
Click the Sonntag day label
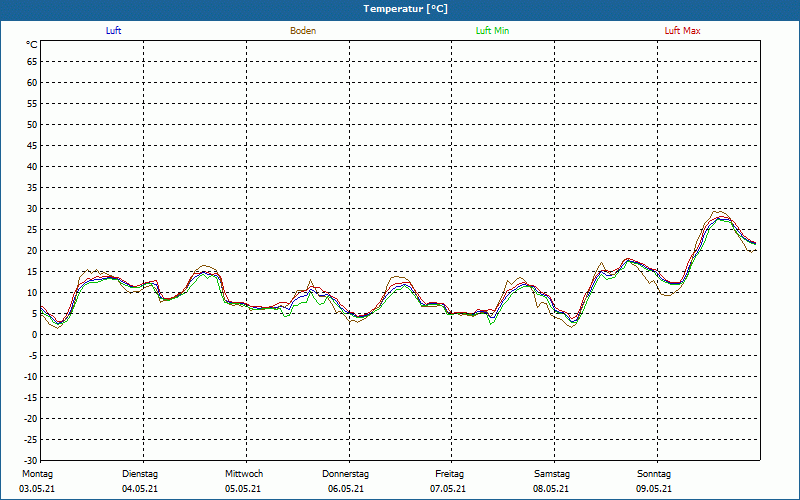click(x=654, y=474)
